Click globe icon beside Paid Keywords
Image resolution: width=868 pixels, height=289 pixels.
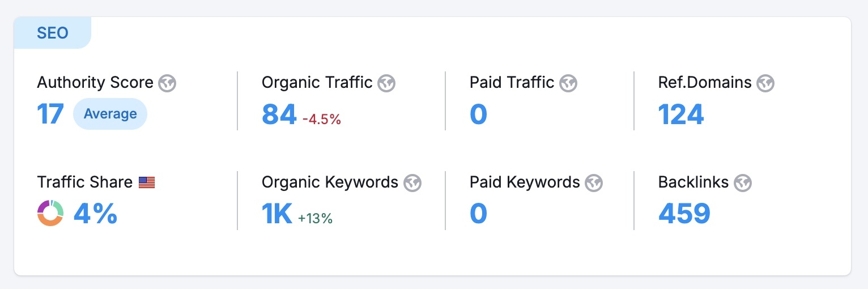[594, 182]
